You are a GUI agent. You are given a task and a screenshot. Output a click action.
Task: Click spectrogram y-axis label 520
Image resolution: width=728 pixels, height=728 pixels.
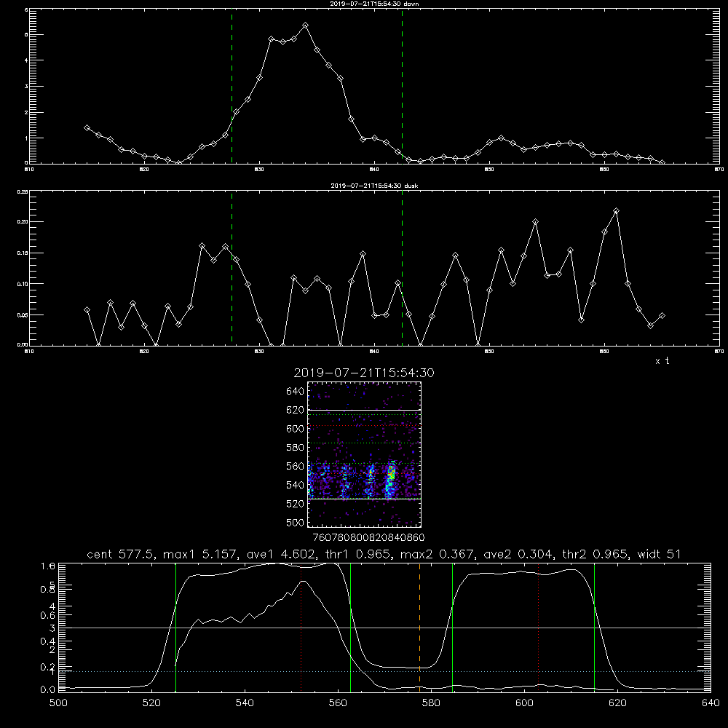(x=295, y=504)
